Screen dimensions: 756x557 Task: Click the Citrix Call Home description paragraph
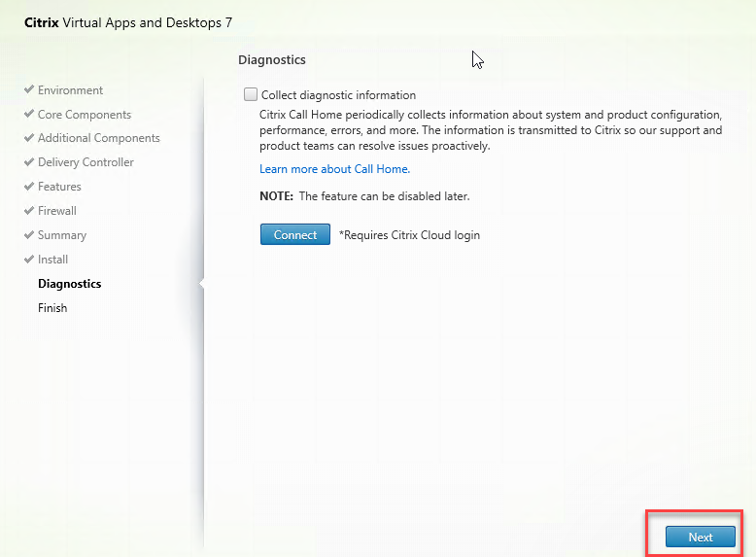[491, 130]
